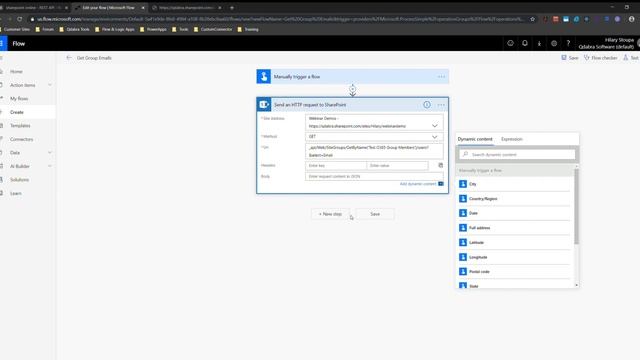Click the New step button

(x=330, y=214)
